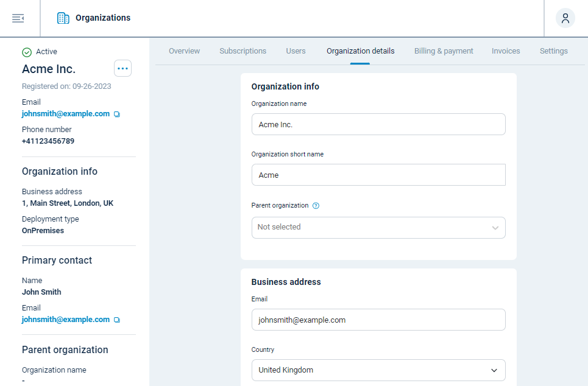Open the user profile avatar menu
588x386 pixels.
[565, 18]
